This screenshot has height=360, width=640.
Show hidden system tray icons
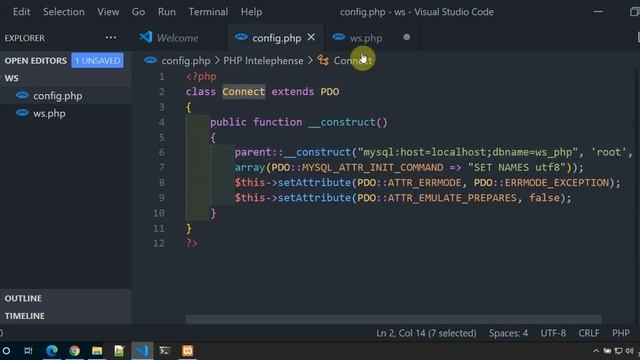[x=596, y=351]
